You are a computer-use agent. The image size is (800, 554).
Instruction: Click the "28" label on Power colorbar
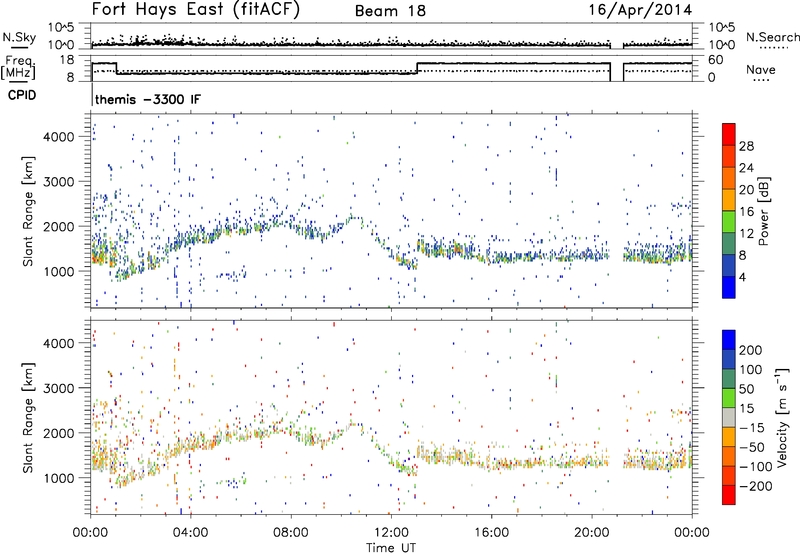tap(746, 146)
